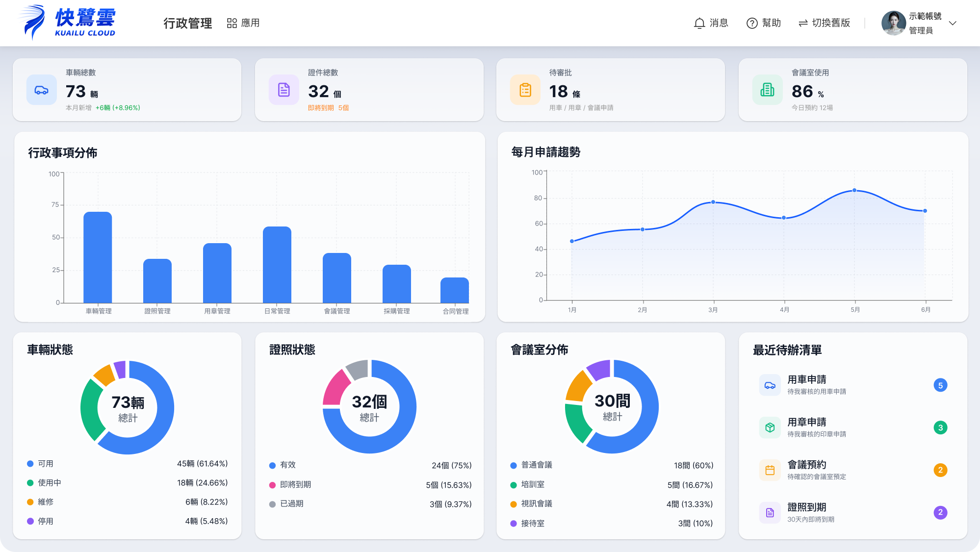The width and height of the screenshot is (980, 552).
Task: Click the orange 維修 legend dot
Action: [30, 502]
